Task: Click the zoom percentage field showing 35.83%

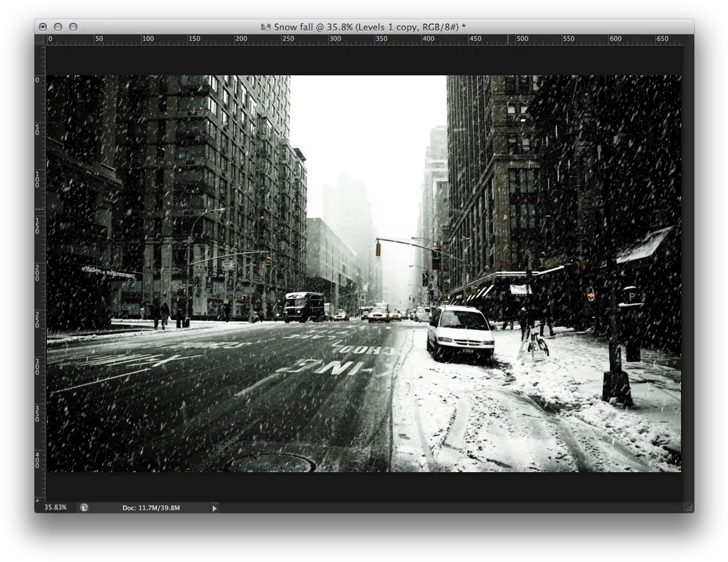Action: 56,507
